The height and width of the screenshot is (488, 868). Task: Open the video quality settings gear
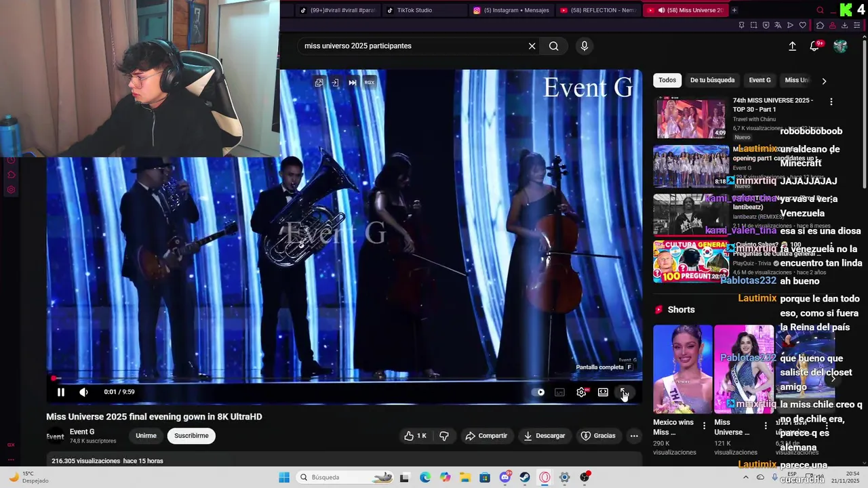581,392
